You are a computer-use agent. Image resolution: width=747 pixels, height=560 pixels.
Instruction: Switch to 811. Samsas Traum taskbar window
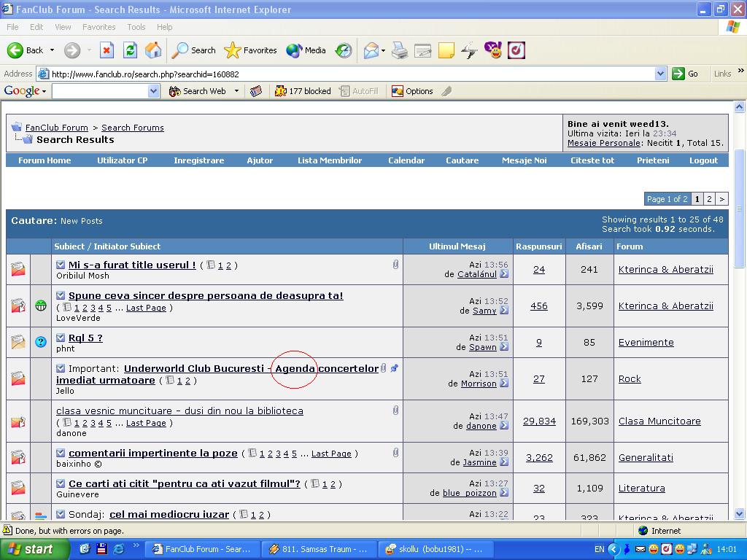tap(319, 550)
